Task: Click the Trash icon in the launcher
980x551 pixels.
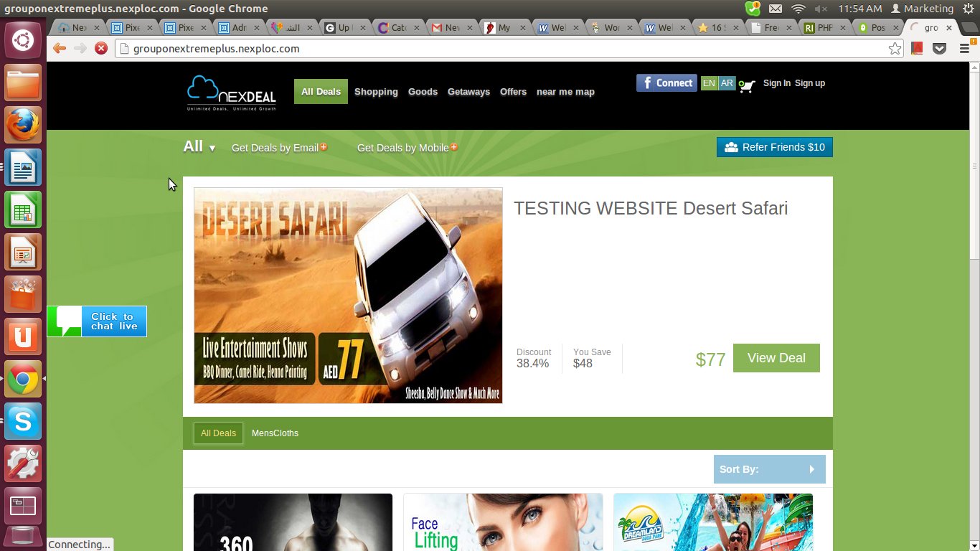Action: (x=23, y=538)
